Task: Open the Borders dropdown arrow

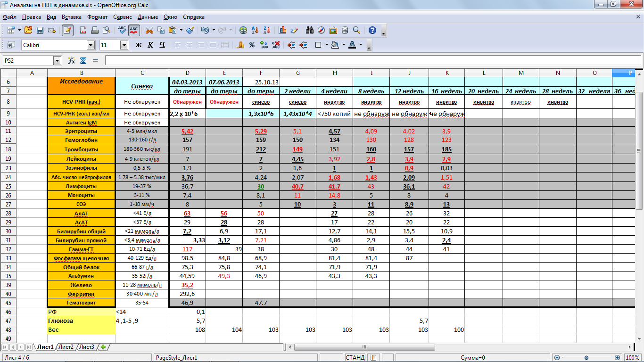Action: click(x=327, y=45)
